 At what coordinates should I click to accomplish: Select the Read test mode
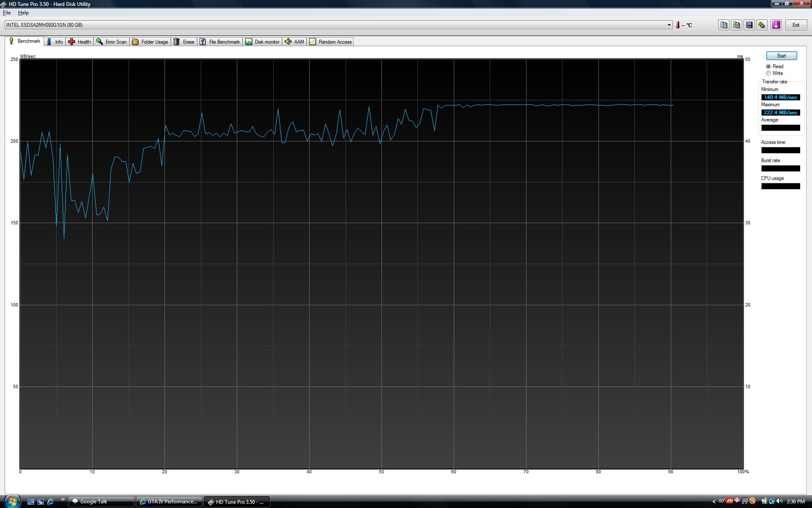tap(775, 66)
